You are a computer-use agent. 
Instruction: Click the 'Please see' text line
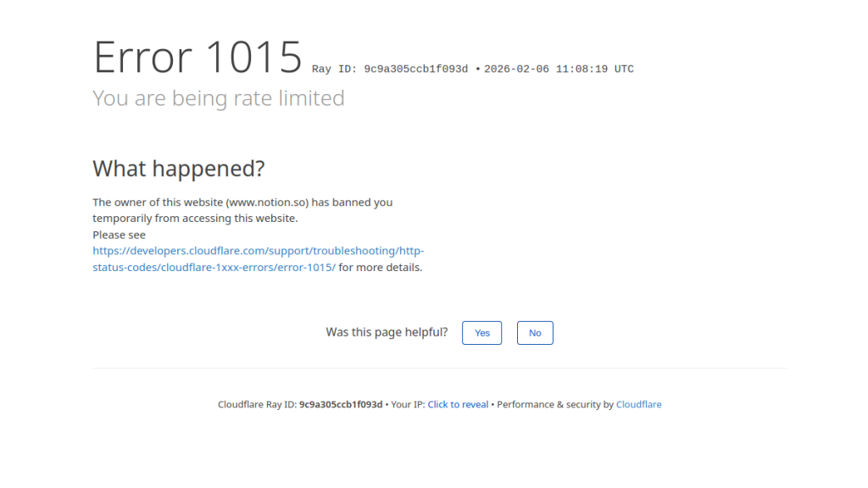click(x=119, y=235)
